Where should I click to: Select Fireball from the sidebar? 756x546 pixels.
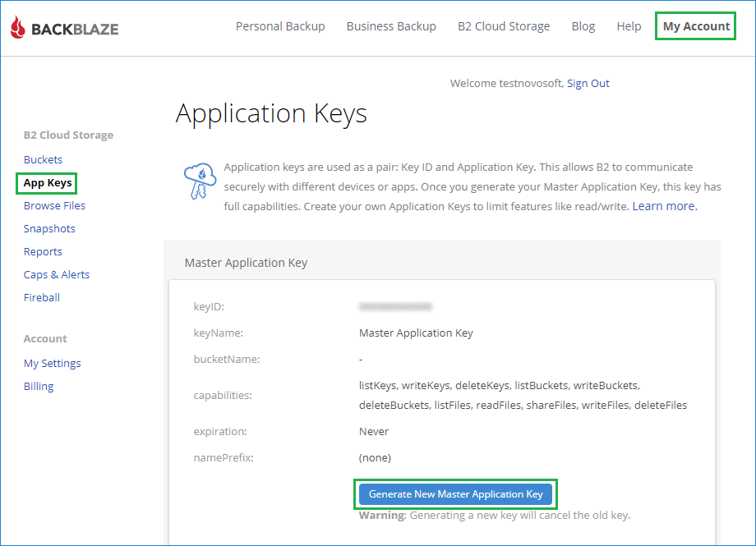pyautogui.click(x=41, y=297)
